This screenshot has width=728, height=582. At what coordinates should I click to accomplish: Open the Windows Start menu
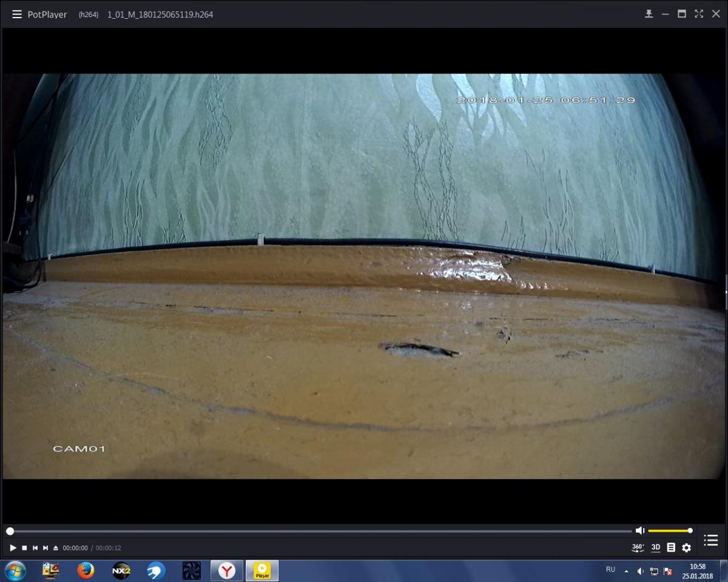[x=15, y=570]
